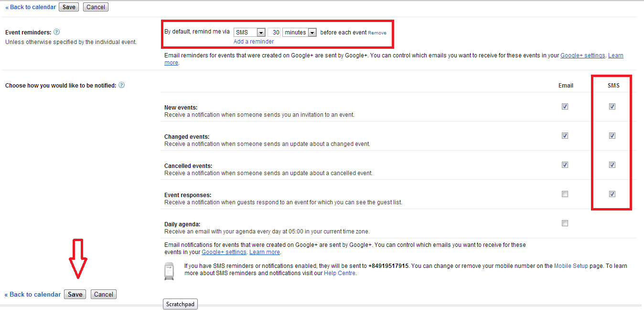Open the SMS reminder method dropdown
This screenshot has width=644, height=310.
(x=249, y=33)
